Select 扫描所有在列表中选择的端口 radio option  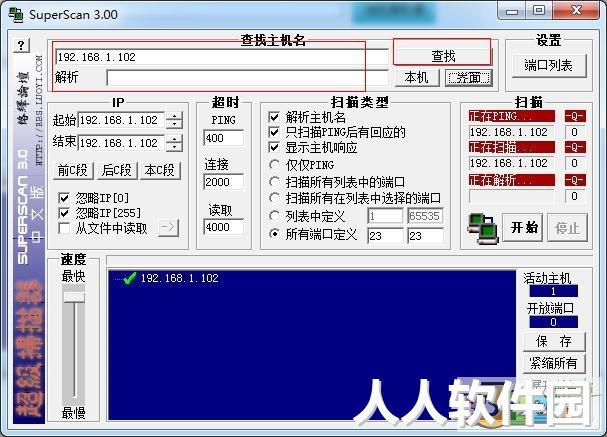pos(274,198)
